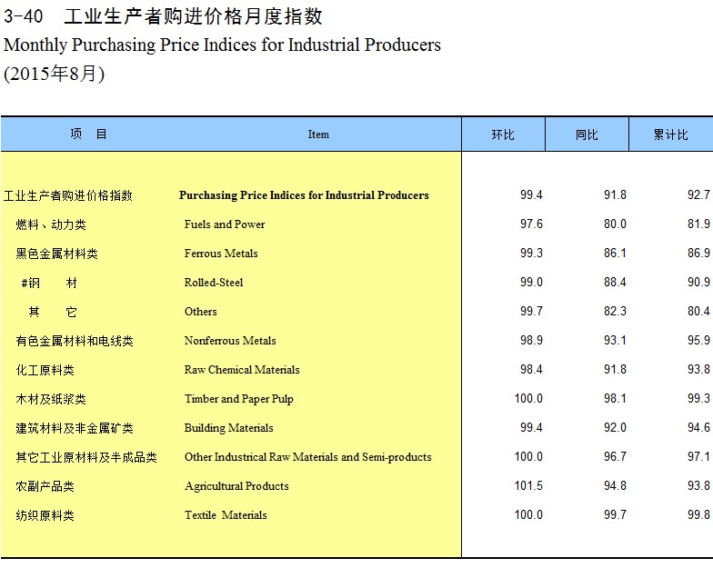Click the 96.7 value for Other Industrial Raw Materials
Screen dimensions: 713x588
(x=615, y=456)
